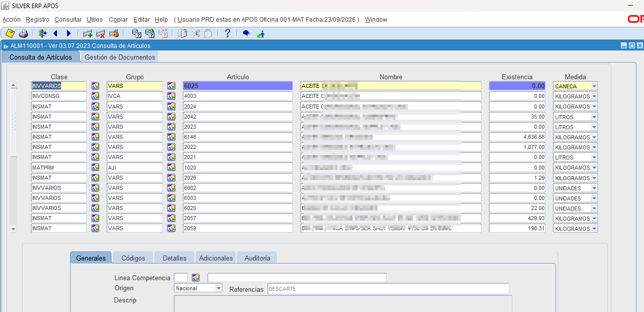Image resolution: width=644 pixels, height=312 pixels.
Task: Open the Auditoría tab
Action: (x=257, y=258)
